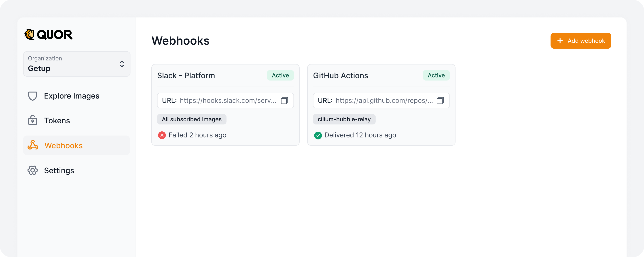Click the hooks.slack.com URL field
644x257 pixels.
[225, 100]
